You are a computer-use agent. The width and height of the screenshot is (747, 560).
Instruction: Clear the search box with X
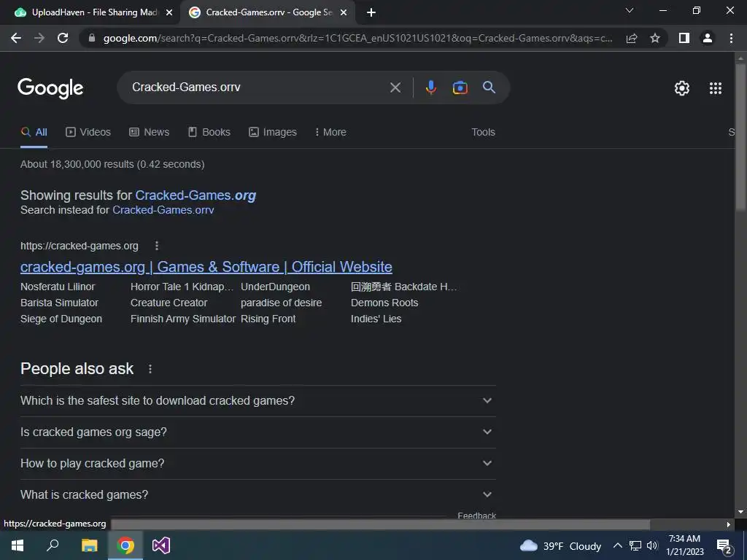pos(395,87)
